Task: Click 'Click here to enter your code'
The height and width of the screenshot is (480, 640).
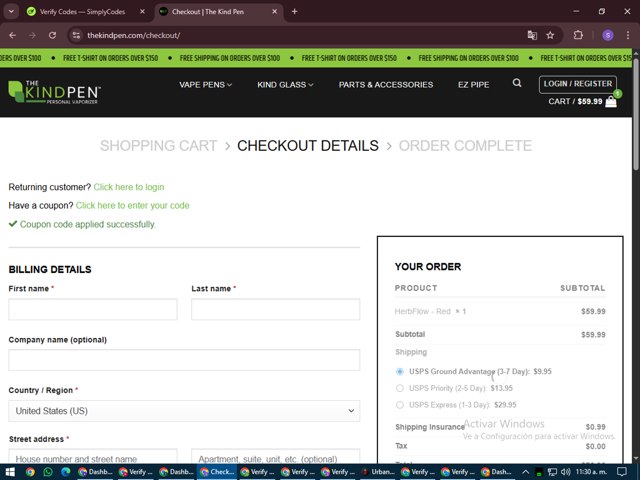Action: [133, 205]
